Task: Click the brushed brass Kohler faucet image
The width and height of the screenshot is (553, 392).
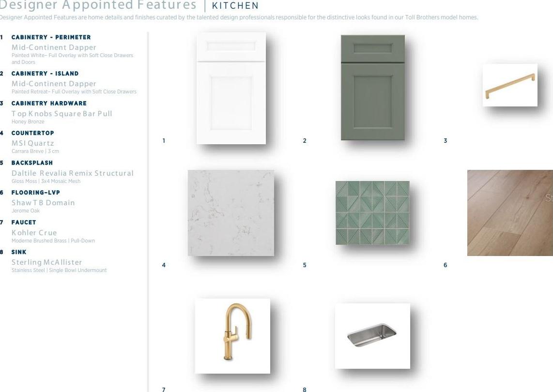Action: [232, 336]
